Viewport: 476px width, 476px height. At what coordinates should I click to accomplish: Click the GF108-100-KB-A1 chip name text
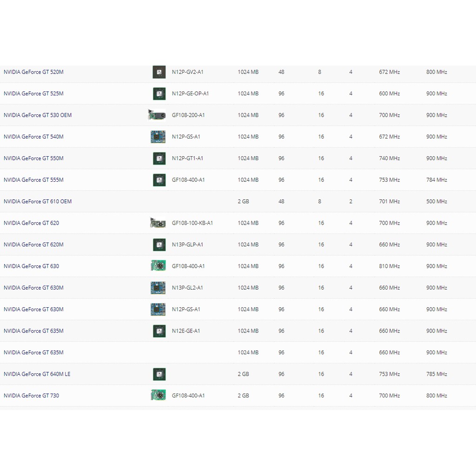click(x=192, y=223)
